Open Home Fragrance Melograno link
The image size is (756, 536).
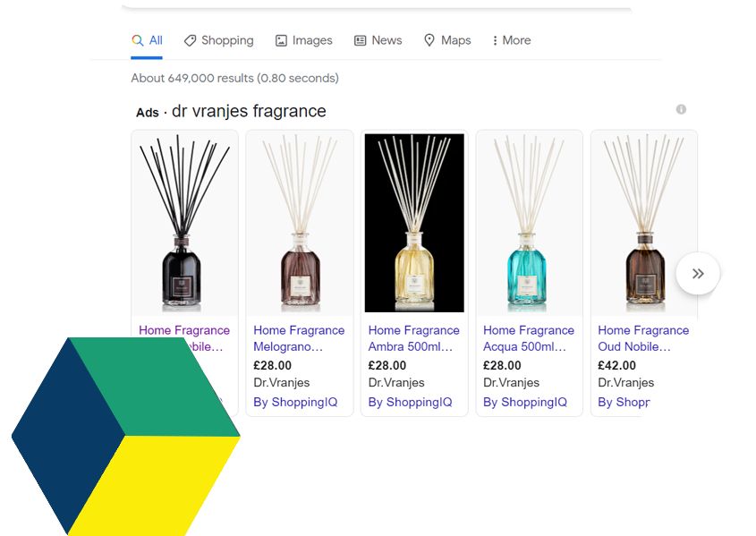click(299, 338)
